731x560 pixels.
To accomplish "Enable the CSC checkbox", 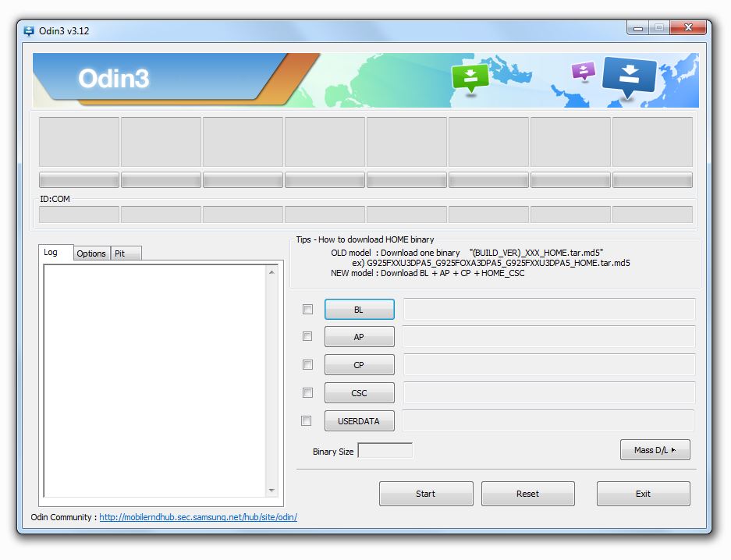I will click(307, 393).
